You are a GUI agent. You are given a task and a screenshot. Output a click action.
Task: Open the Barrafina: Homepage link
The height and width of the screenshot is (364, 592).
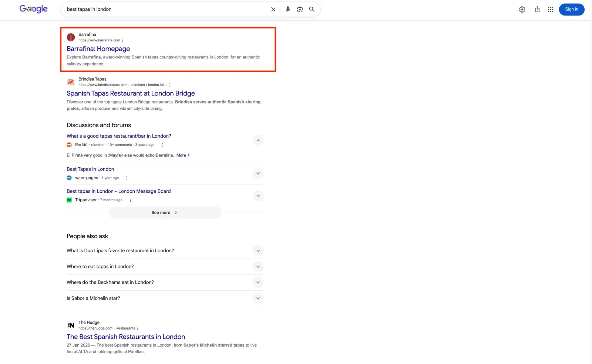click(x=98, y=48)
